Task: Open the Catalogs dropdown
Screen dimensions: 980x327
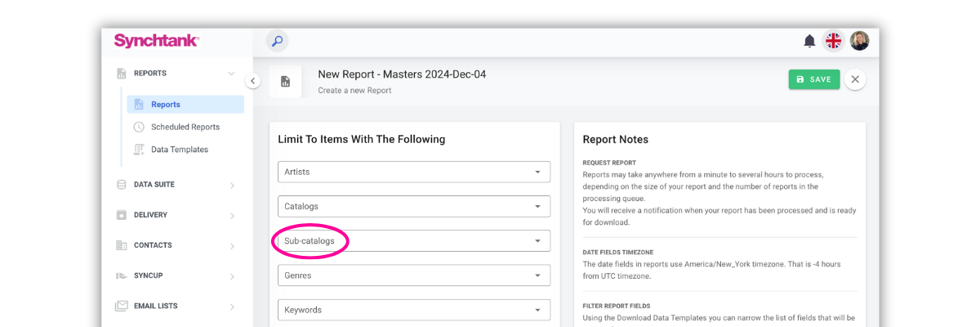Action: tap(413, 206)
